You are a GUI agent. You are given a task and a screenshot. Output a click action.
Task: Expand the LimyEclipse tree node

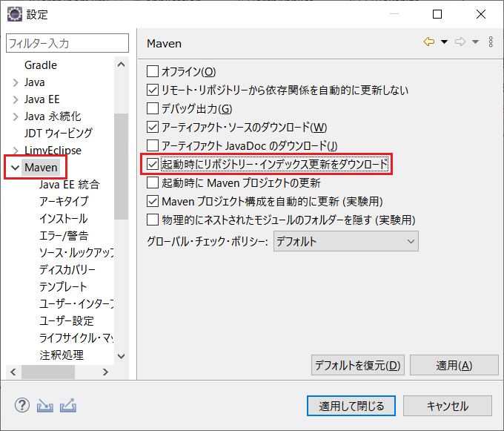pyautogui.click(x=16, y=151)
